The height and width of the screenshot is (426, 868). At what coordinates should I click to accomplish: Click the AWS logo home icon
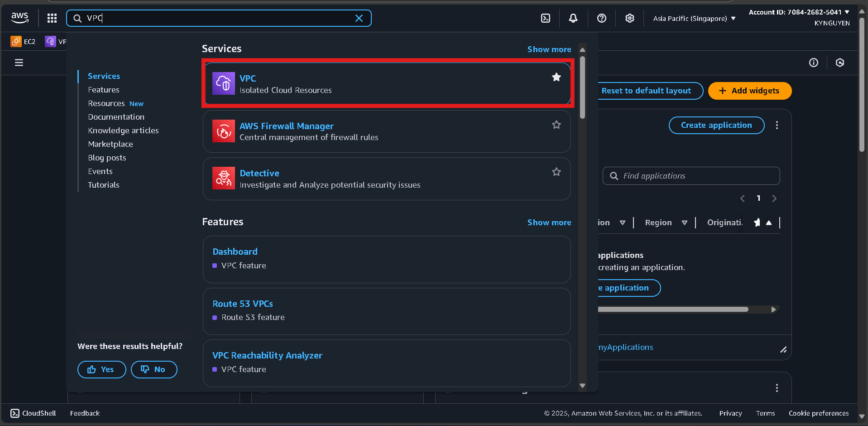pos(20,18)
